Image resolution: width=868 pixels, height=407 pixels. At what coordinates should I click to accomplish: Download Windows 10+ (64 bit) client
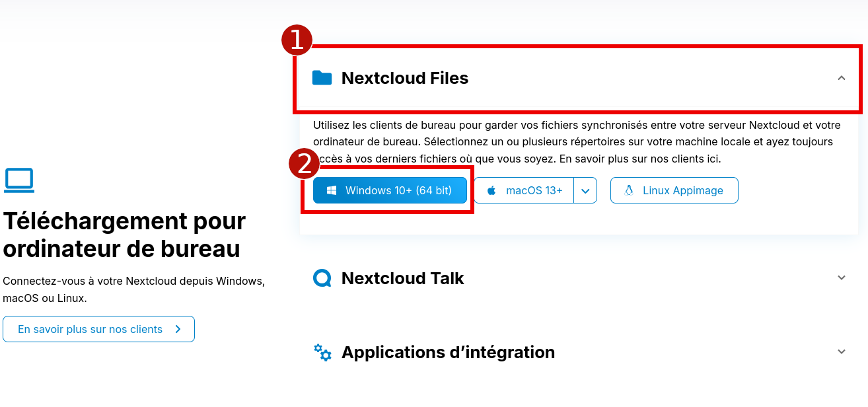[x=389, y=190]
